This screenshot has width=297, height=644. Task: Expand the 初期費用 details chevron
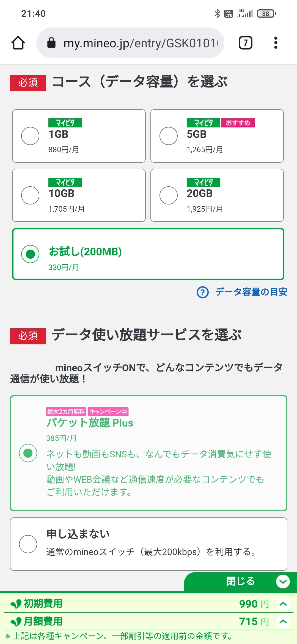click(x=283, y=604)
